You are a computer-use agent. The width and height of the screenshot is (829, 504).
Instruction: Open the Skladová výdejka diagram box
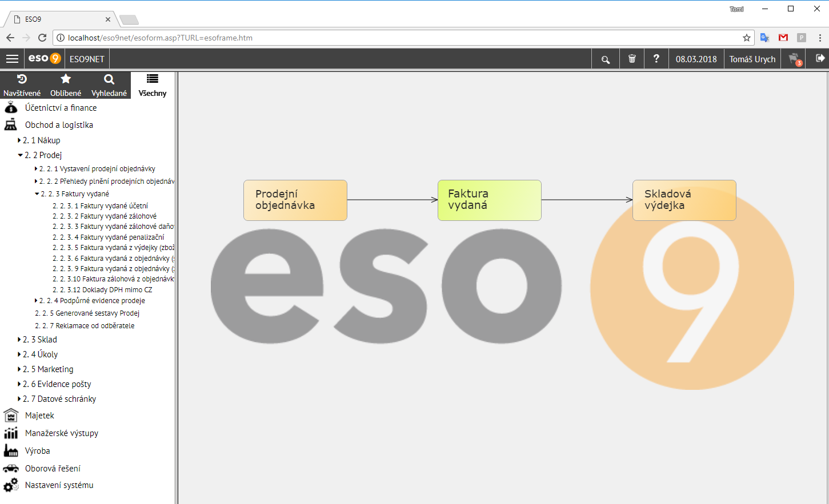point(684,200)
